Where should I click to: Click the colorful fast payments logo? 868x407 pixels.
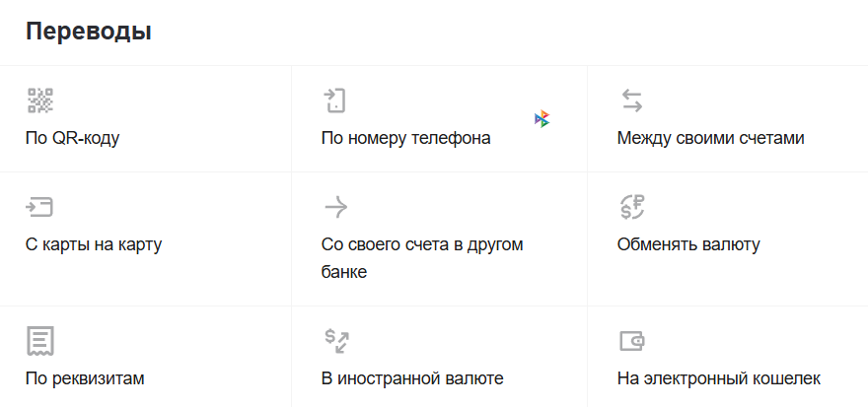pyautogui.click(x=542, y=119)
